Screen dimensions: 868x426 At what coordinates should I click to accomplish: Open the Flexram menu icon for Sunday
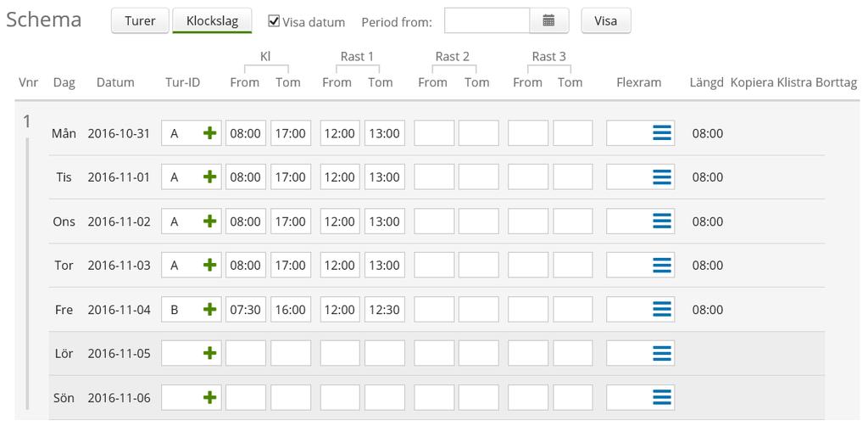pyautogui.click(x=662, y=397)
